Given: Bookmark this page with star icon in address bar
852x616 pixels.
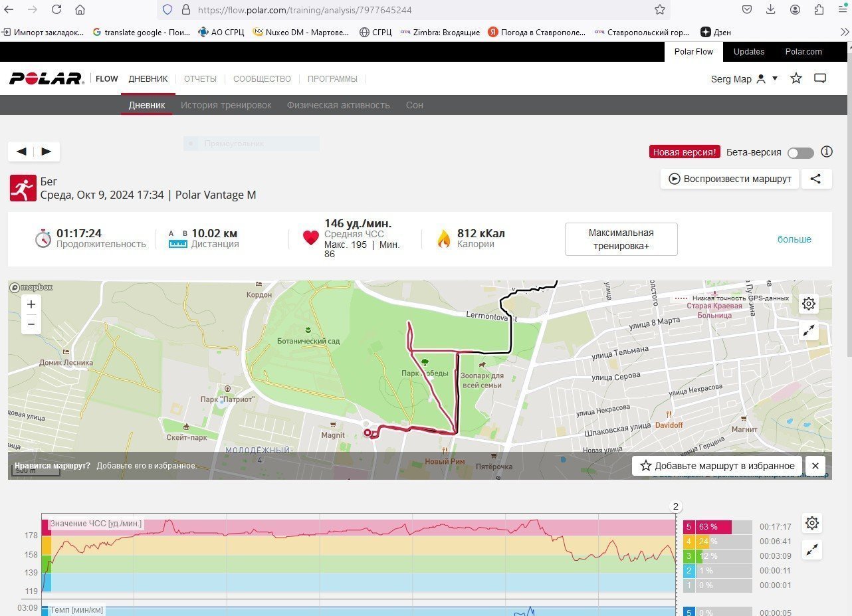Looking at the screenshot, I should [659, 10].
